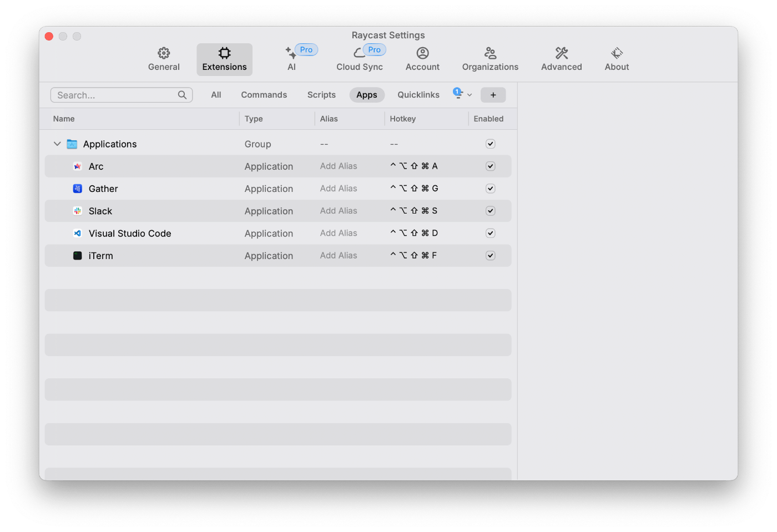Screen dimensions: 777x532
Task: Click the Visual Studio Code icon
Action: 78,234
